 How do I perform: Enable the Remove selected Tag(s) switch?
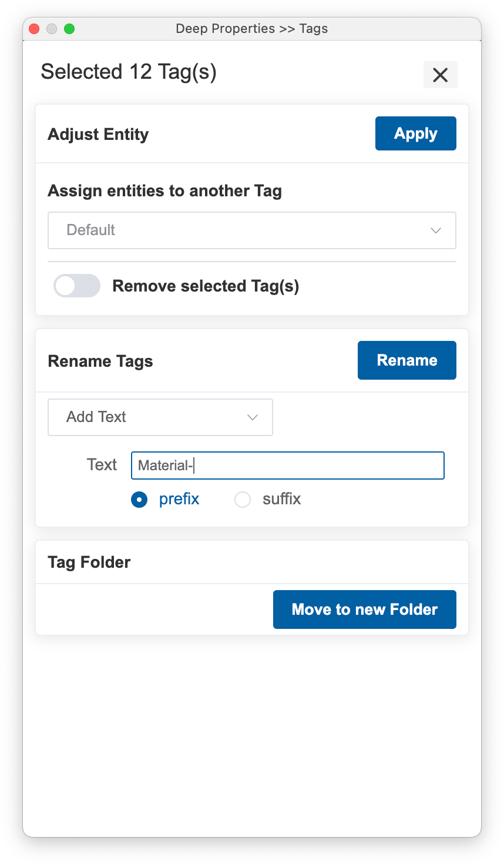(77, 286)
